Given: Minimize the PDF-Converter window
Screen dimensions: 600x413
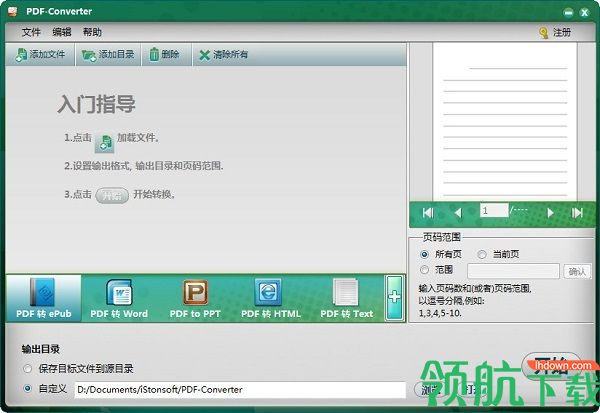Looking at the screenshot, I should (x=568, y=13).
